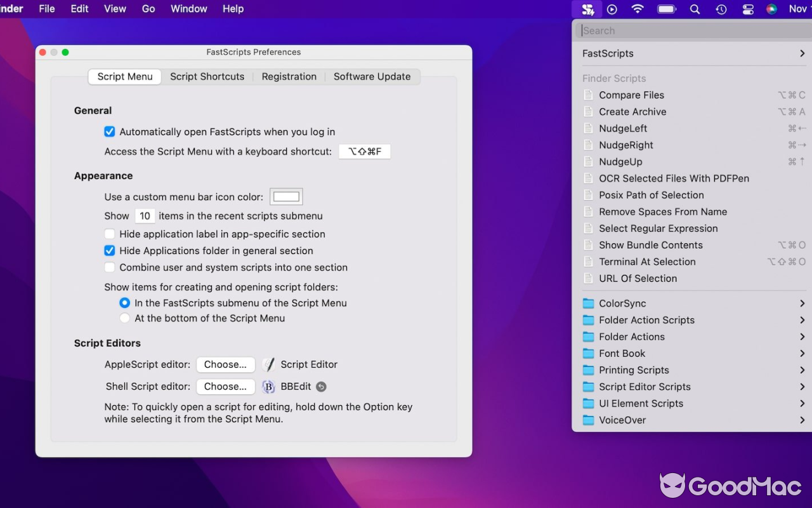Open Spotlight search magnifier in menu bar
This screenshot has width=812, height=508.
(695, 9)
